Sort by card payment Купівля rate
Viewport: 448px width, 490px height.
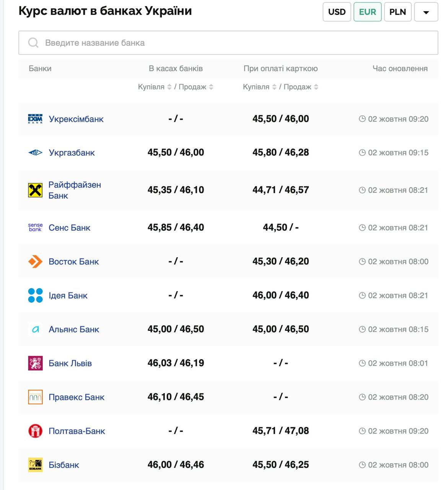tap(274, 87)
